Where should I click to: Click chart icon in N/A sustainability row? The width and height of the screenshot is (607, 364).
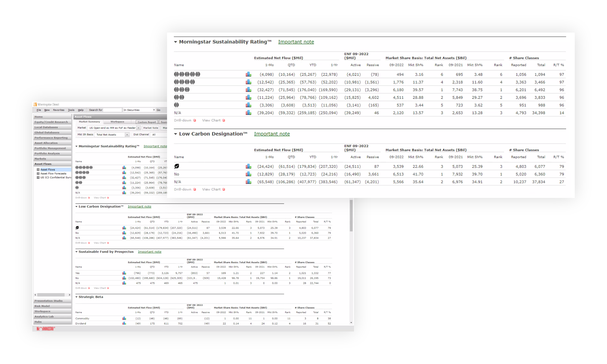(x=248, y=113)
